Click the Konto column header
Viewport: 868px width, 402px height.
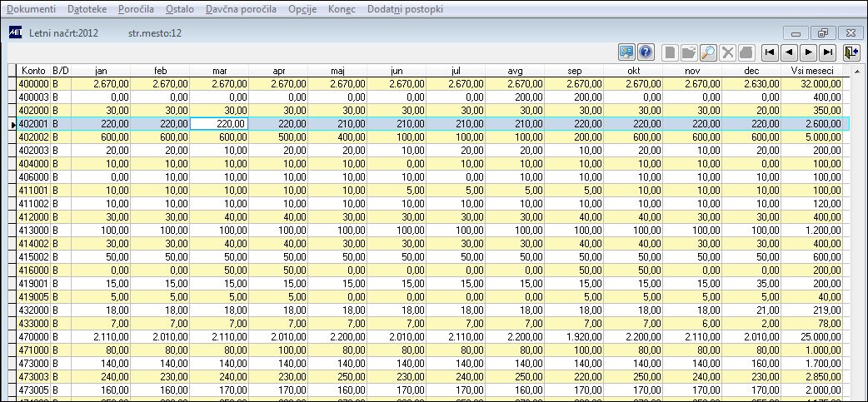(34, 71)
